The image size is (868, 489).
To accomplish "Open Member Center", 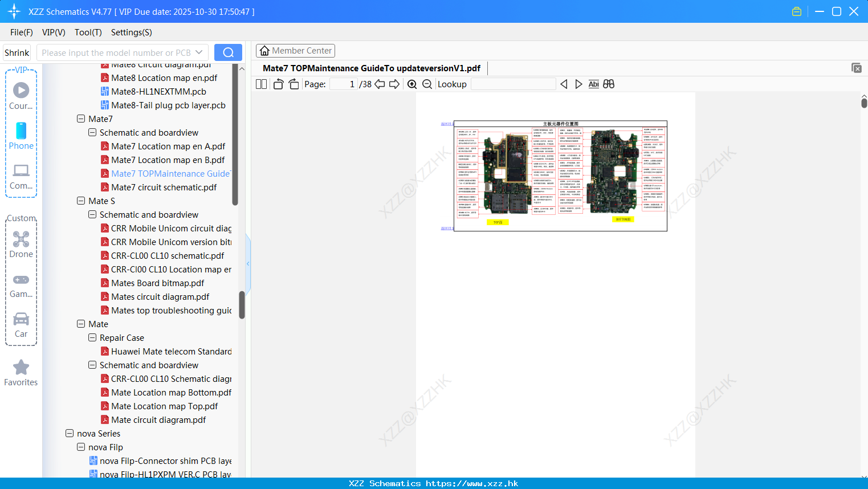I will tap(295, 51).
